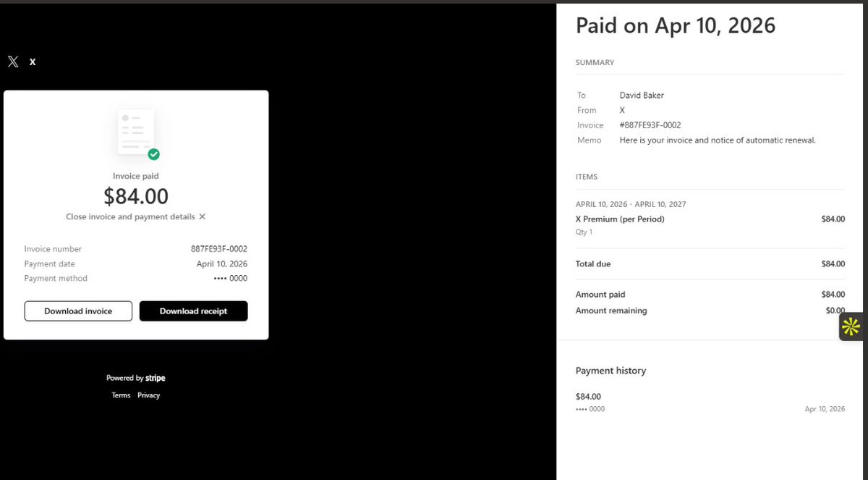Click the $84.00 payment history entry
The image size is (868, 480).
[x=588, y=397]
